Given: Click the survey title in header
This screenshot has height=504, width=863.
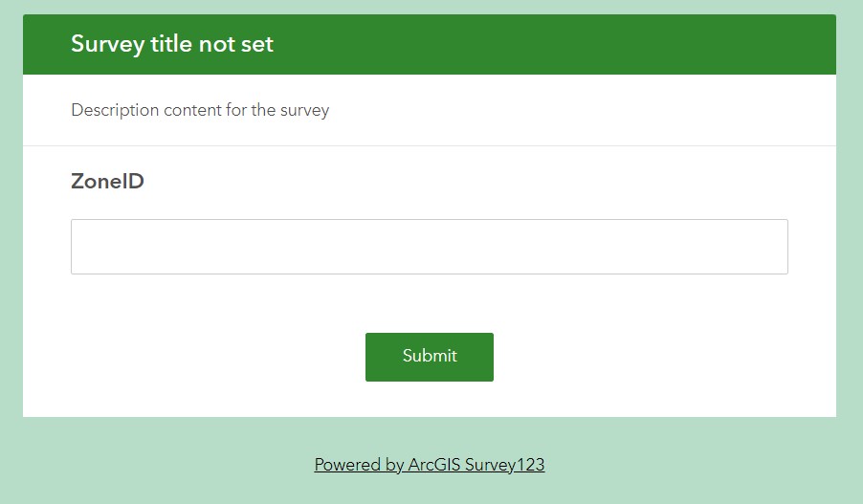Looking at the screenshot, I should [172, 44].
